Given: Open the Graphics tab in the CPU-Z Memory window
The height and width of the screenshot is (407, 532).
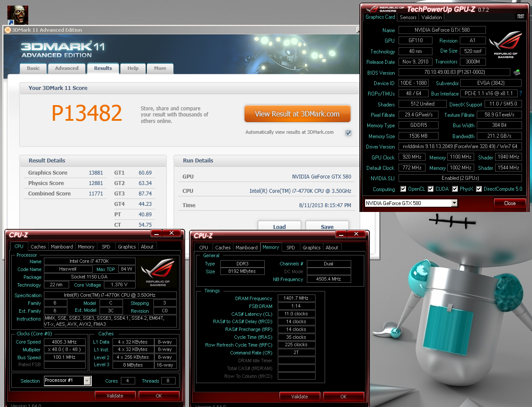Looking at the screenshot, I should point(312,248).
